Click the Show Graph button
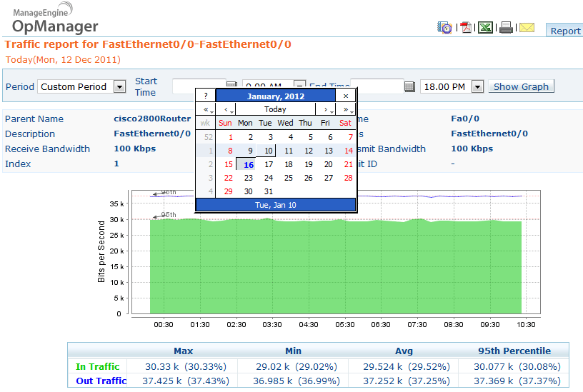This screenshot has width=583, height=392. pyautogui.click(x=521, y=86)
